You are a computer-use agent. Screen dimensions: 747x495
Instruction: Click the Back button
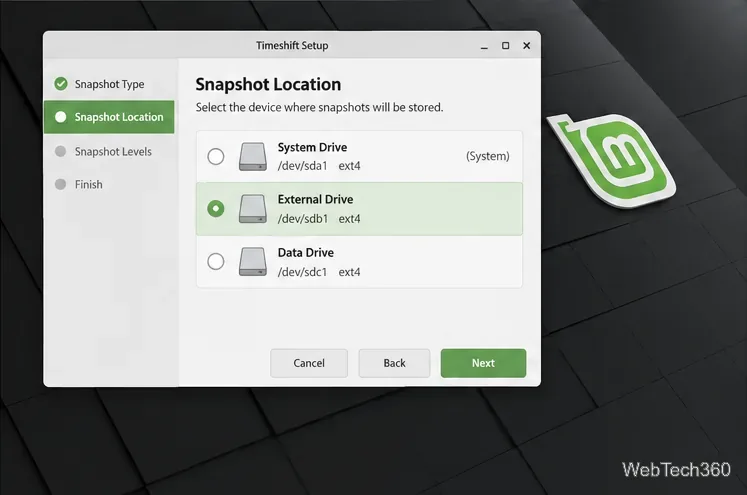tap(394, 363)
